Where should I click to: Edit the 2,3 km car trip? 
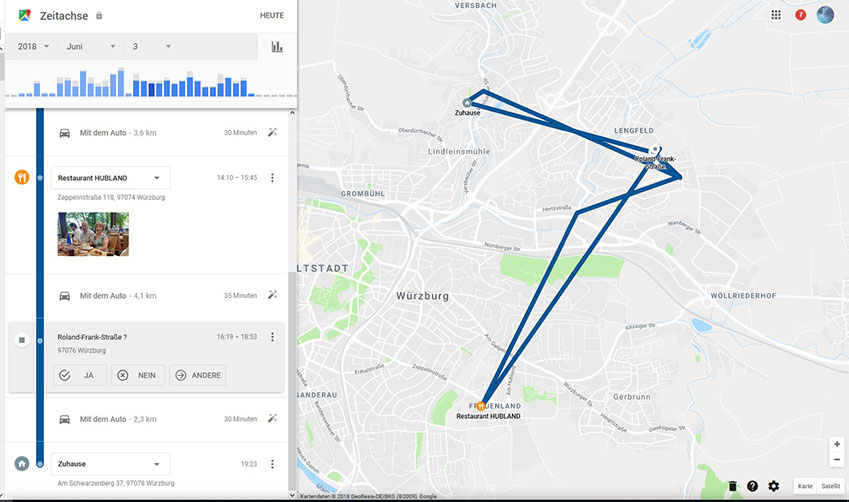(272, 419)
